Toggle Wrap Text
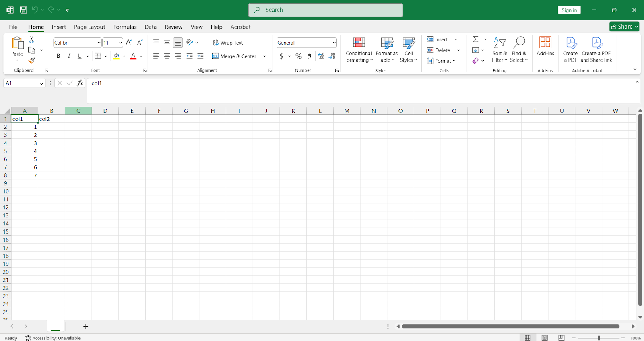 coord(228,43)
